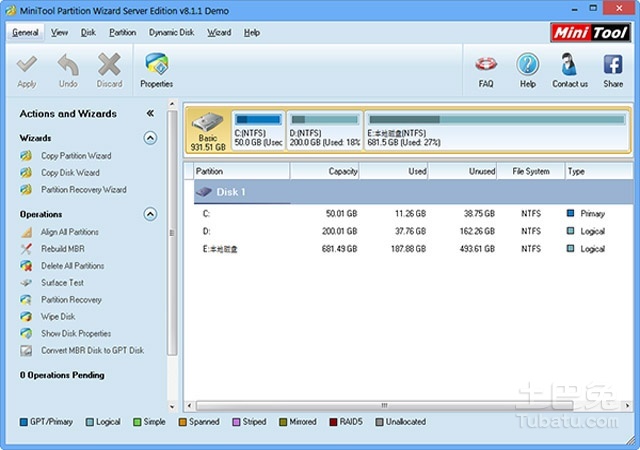Click the 50.01 GB capacity cell
Screen dimensions: 640x450
coord(341,214)
